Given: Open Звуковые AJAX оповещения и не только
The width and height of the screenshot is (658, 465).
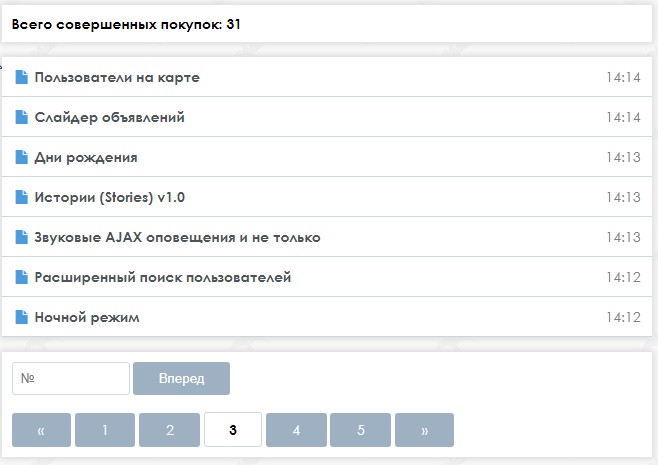Looking at the screenshot, I should pyautogui.click(x=177, y=238).
